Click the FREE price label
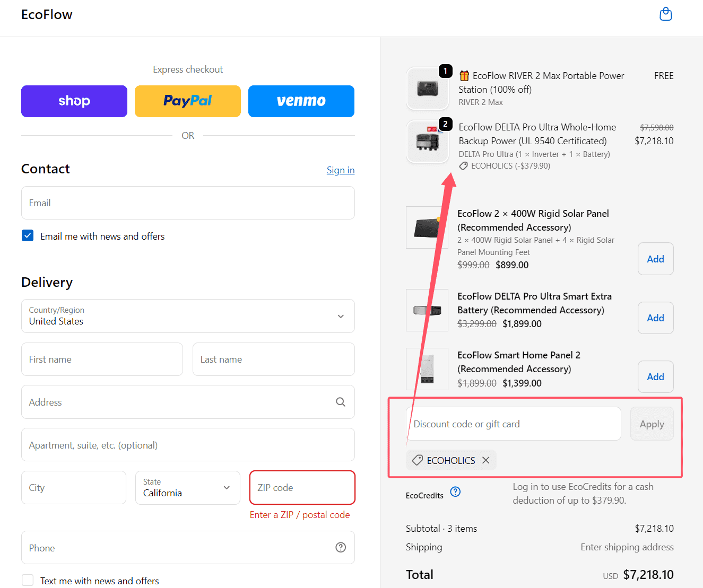This screenshot has height=588, width=703. [x=664, y=76]
